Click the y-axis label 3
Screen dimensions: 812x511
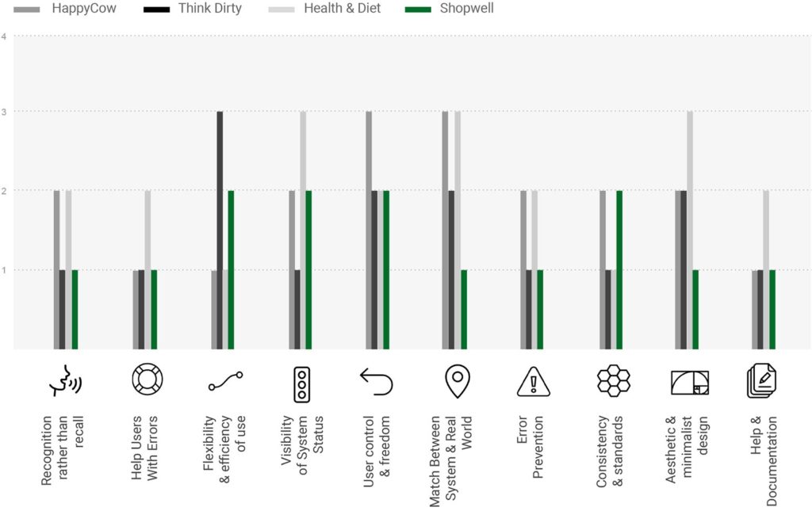(5, 112)
